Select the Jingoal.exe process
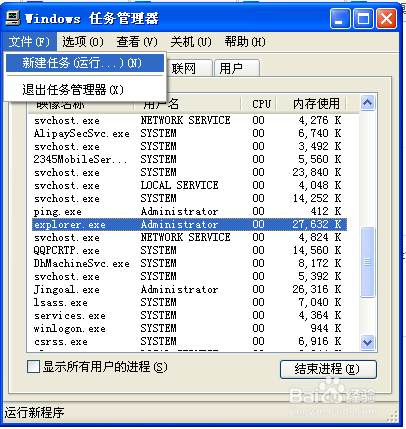Screen dimensions: 406x429 tap(189, 289)
